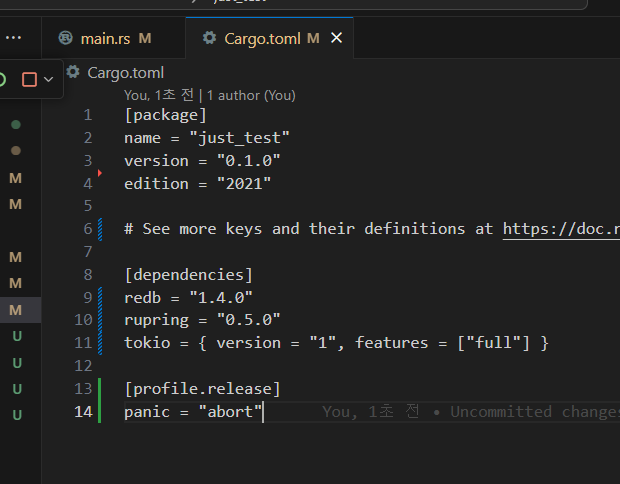Select the Cargo.toml tab label
Screen dimensions: 620x484
(x=262, y=38)
